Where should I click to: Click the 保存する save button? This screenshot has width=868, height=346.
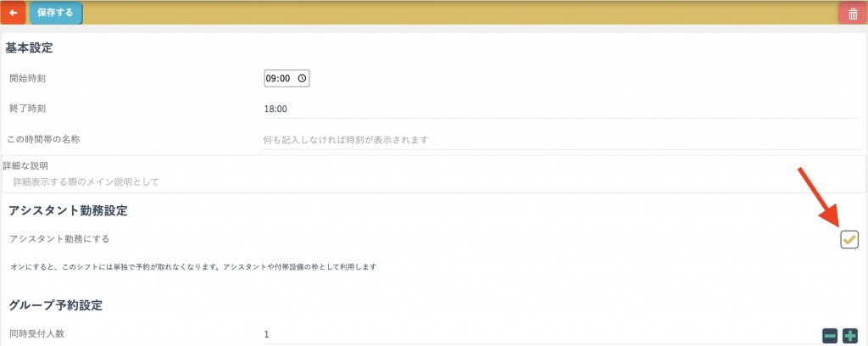pyautogui.click(x=55, y=13)
